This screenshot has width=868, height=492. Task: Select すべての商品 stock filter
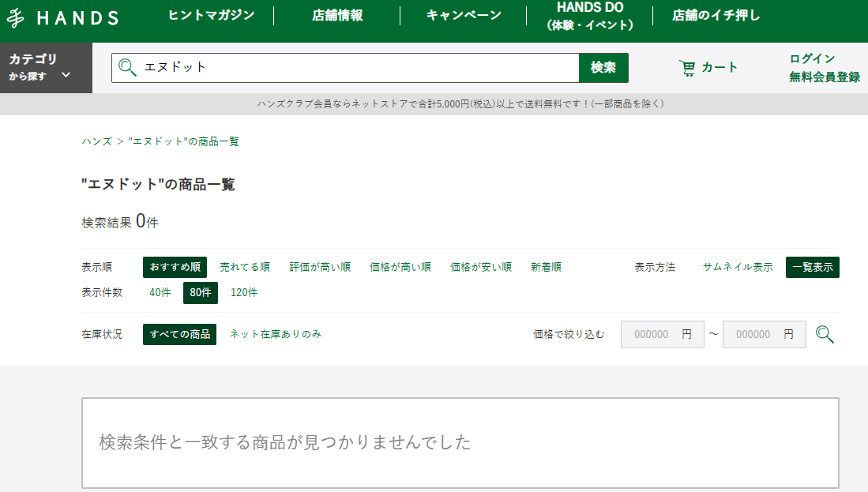pos(179,334)
